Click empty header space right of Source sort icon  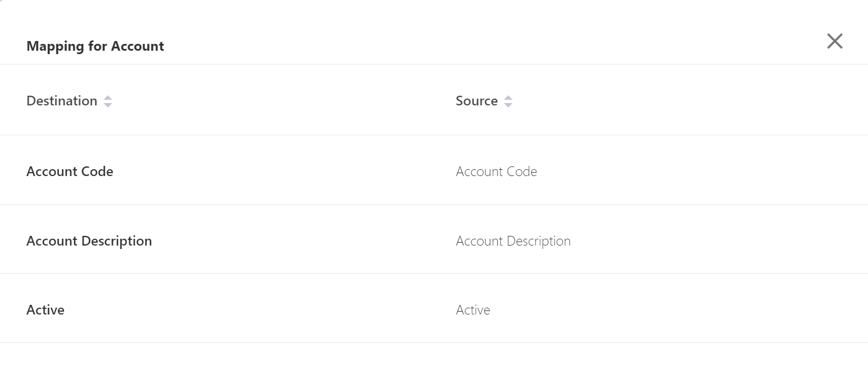pyautogui.click(x=684, y=101)
